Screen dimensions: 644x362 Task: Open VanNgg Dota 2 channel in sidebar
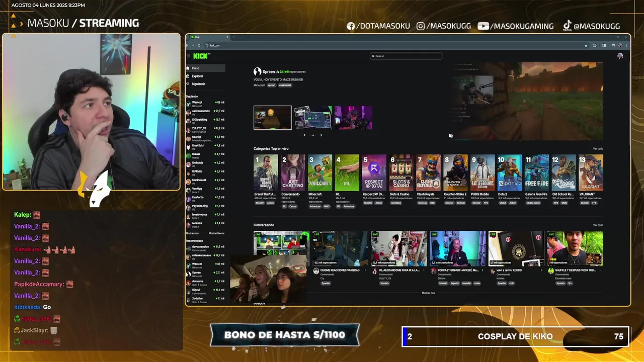coord(205,190)
